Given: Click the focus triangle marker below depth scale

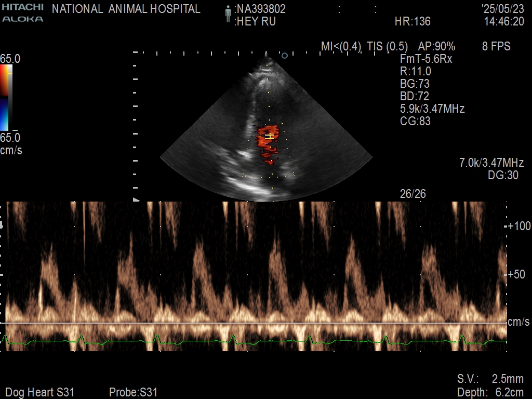Looking at the screenshot, I should 137,199.
